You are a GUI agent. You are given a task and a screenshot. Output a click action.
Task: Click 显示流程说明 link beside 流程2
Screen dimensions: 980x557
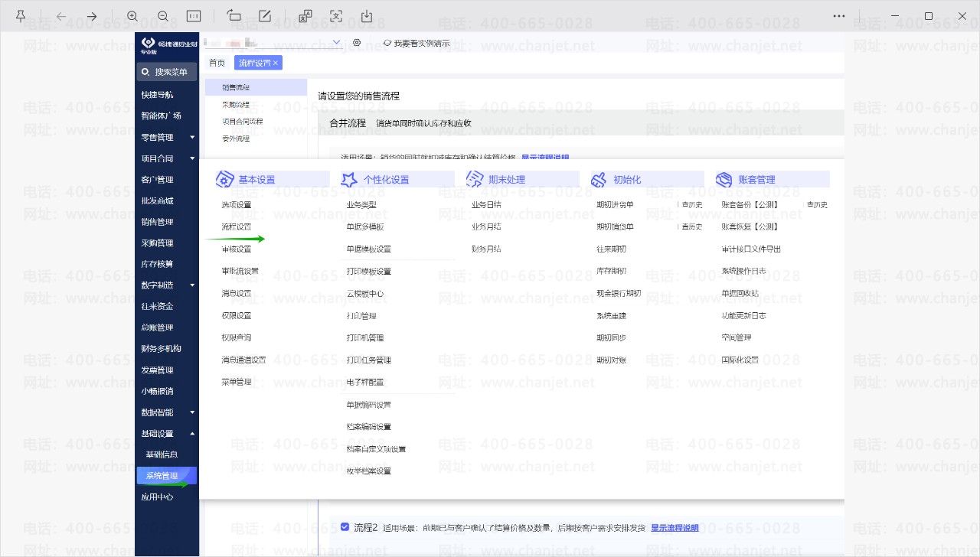(x=675, y=528)
